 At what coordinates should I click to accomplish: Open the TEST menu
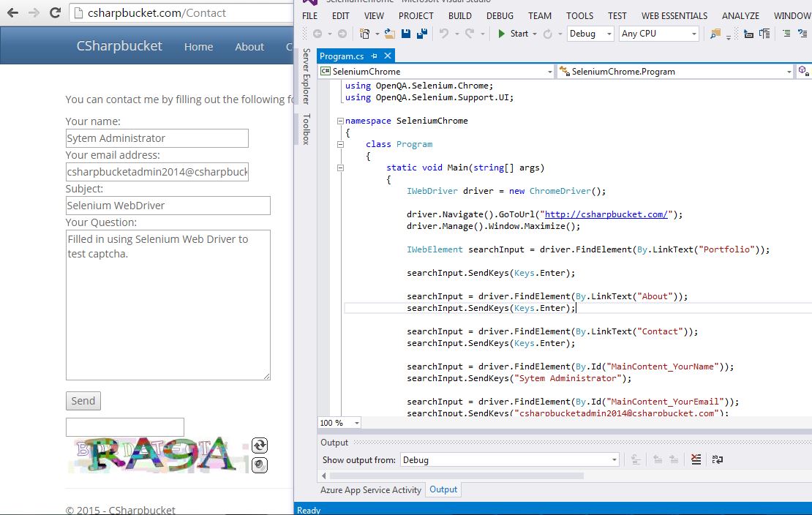pyautogui.click(x=617, y=16)
